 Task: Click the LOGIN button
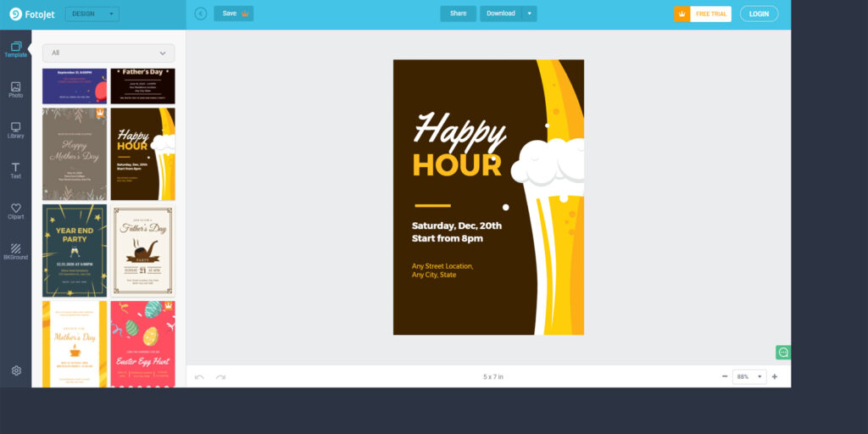pyautogui.click(x=759, y=14)
